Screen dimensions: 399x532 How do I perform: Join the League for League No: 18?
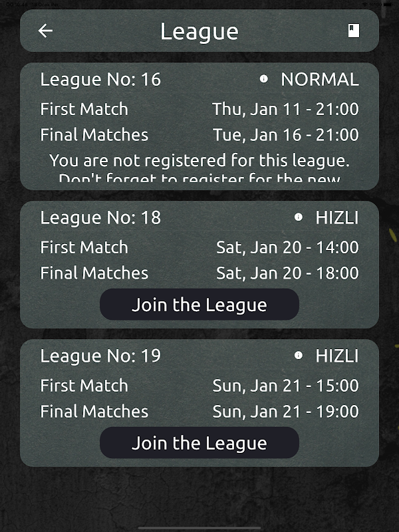pyautogui.click(x=199, y=305)
